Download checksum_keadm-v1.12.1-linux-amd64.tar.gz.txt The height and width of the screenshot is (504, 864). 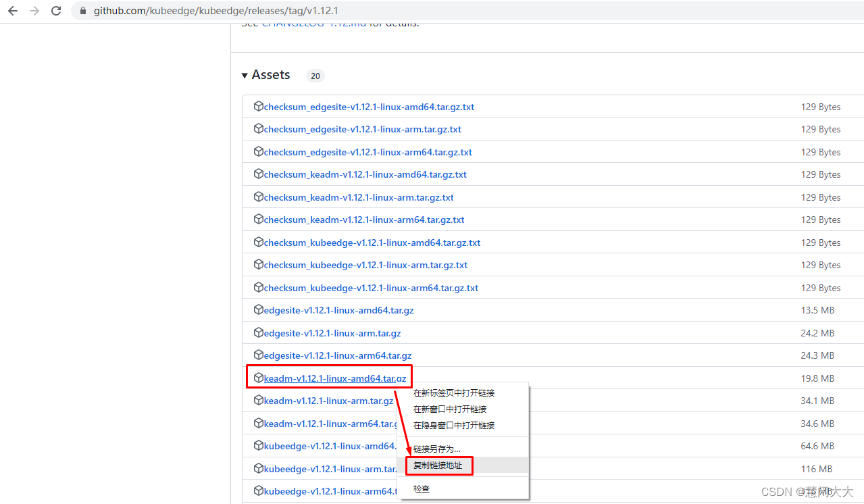click(x=365, y=174)
